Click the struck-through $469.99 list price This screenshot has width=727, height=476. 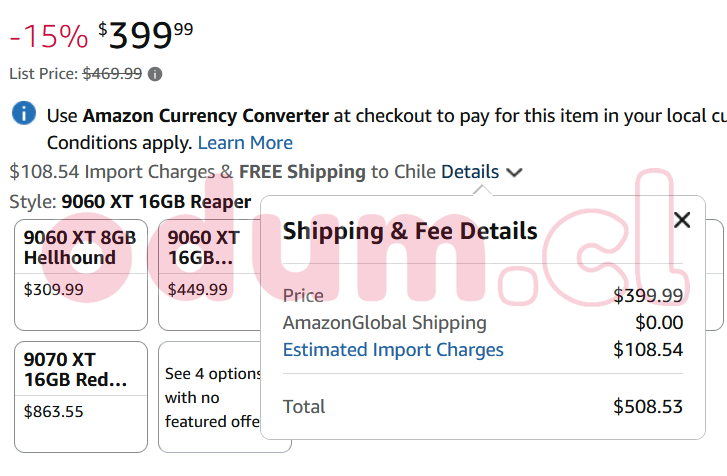(112, 74)
